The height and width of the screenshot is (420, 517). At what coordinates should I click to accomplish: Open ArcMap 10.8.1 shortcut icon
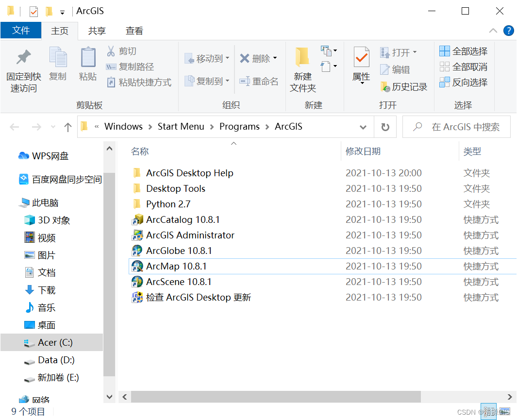(137, 266)
